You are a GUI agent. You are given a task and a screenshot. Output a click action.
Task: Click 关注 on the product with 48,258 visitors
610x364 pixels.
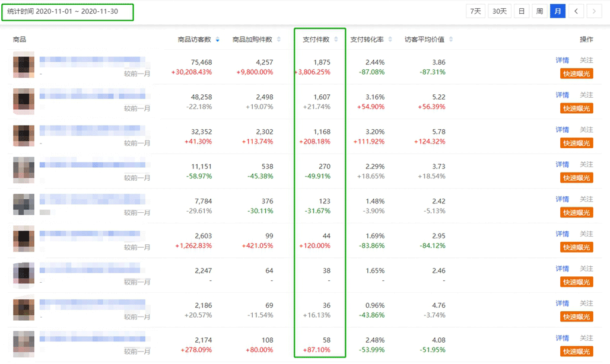coord(586,95)
